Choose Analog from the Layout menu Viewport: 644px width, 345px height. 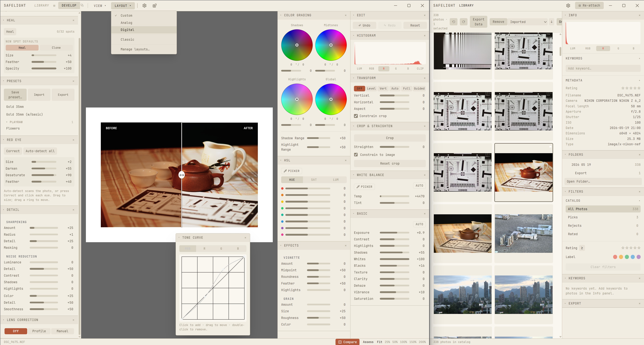(144, 23)
